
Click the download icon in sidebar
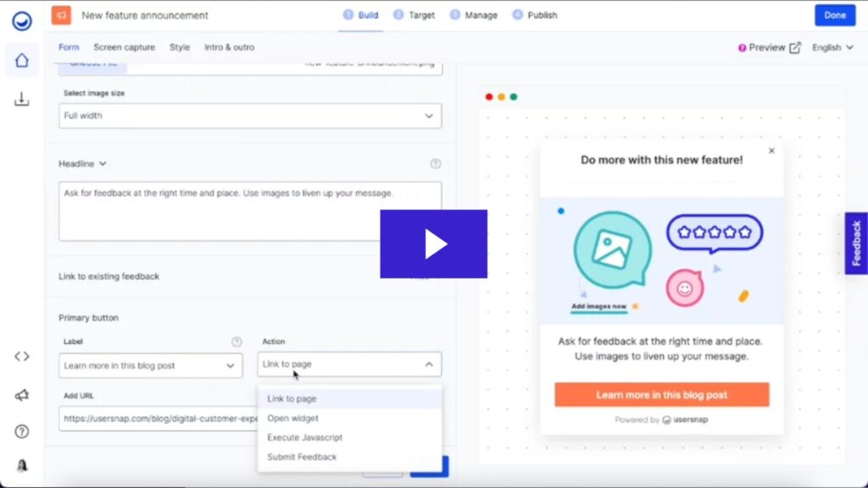click(x=22, y=100)
